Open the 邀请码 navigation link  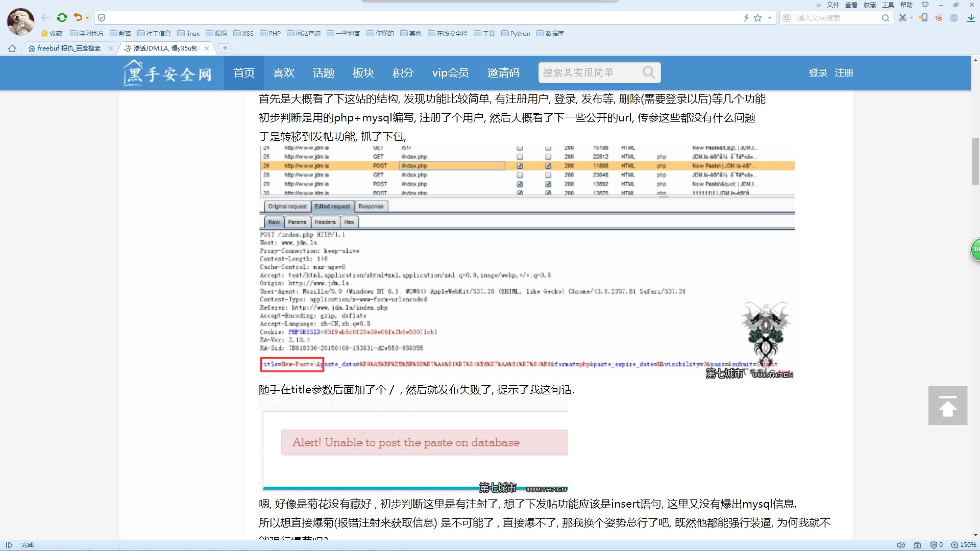point(503,73)
